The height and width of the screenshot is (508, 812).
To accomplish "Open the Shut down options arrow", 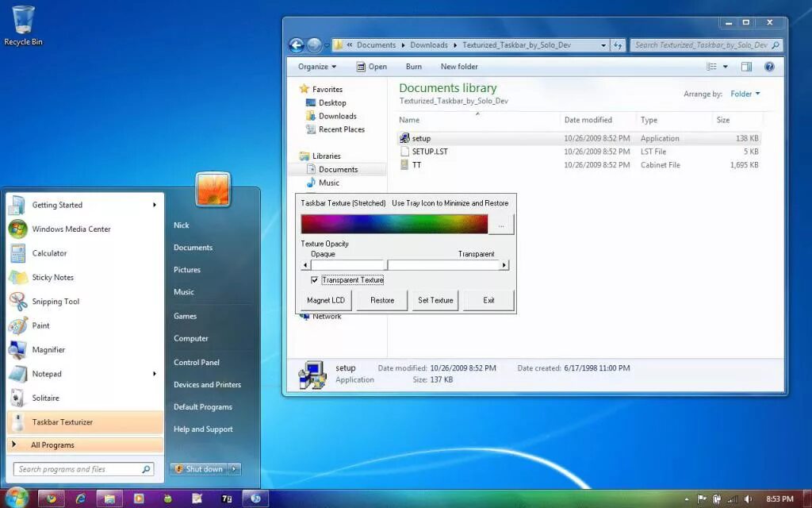I will 234,469.
